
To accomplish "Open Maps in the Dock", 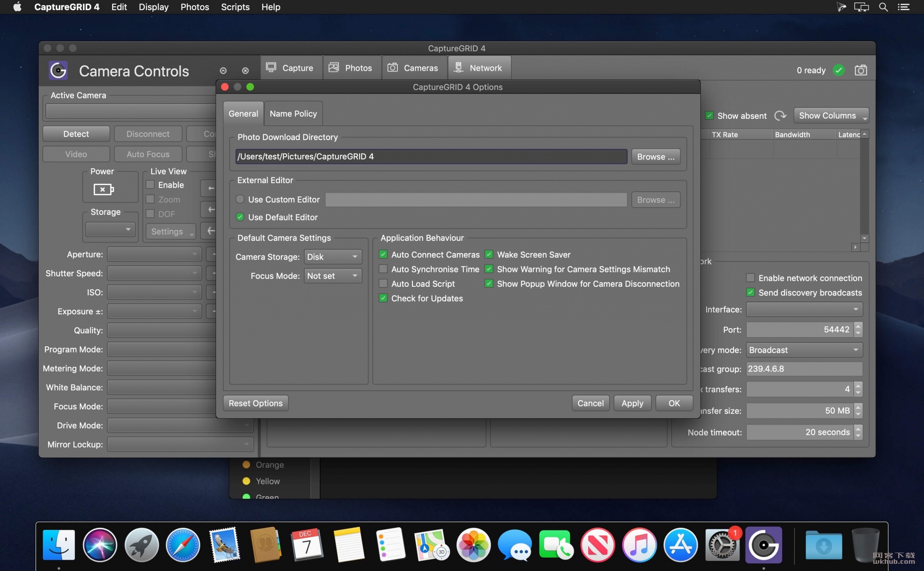I will [x=432, y=545].
